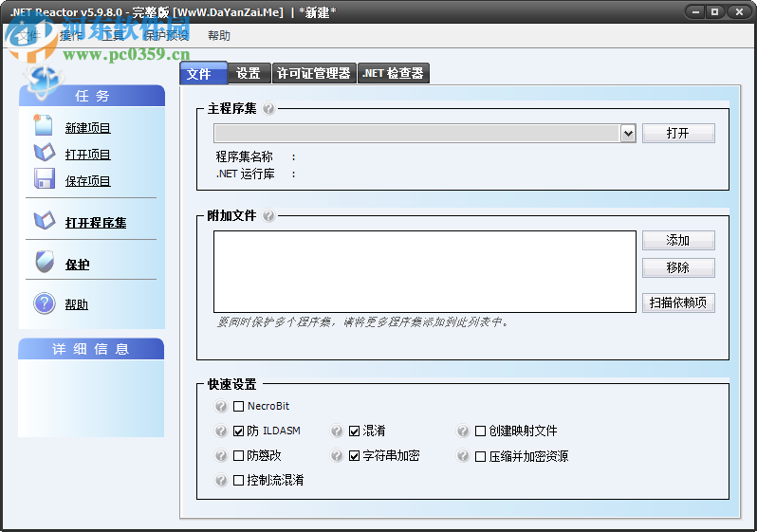Click the 任务 panel header
The image size is (757, 532).
pos(92,96)
